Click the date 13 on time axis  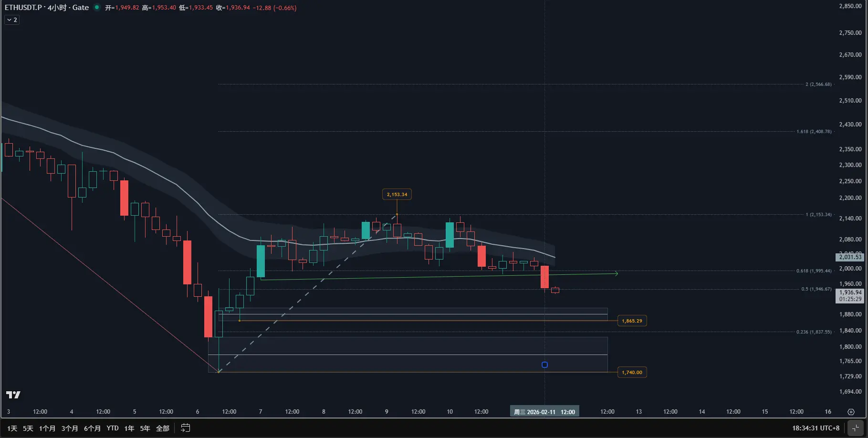coord(639,412)
